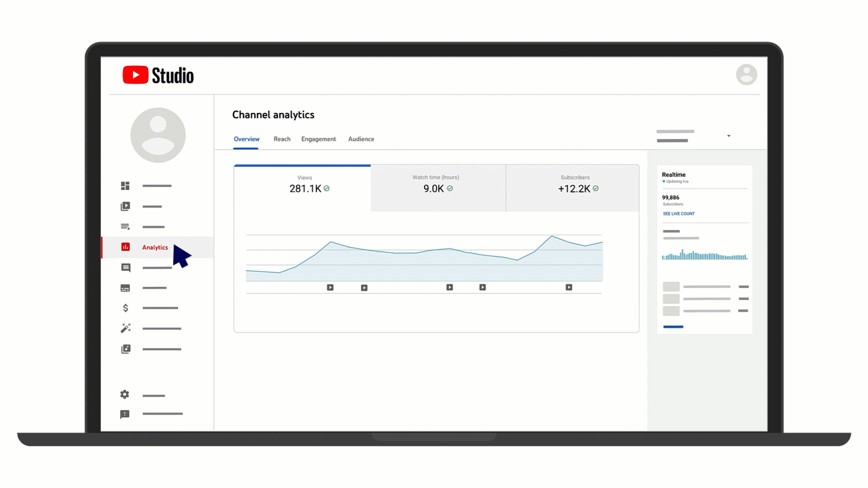Open the Comments speech bubble icon
868x488 pixels.
click(x=126, y=267)
